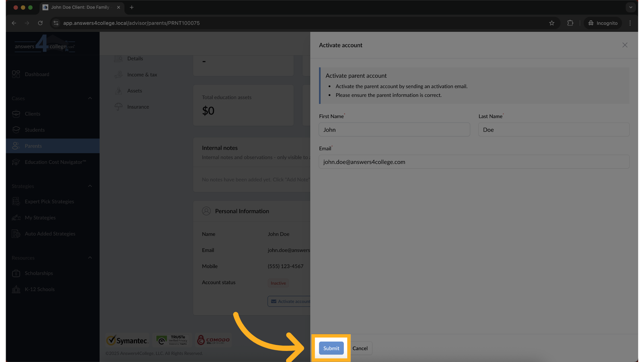Viewport: 644px width, 362px height.
Task: Collapse the Resources section
Action: click(90, 257)
